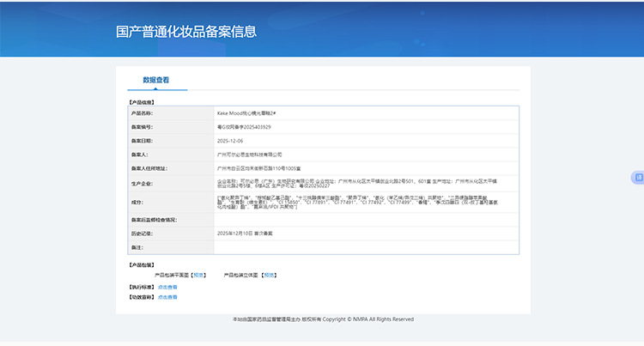This screenshot has width=644, height=346.
Task: Click the translate (译) floating icon
Action: [639, 178]
